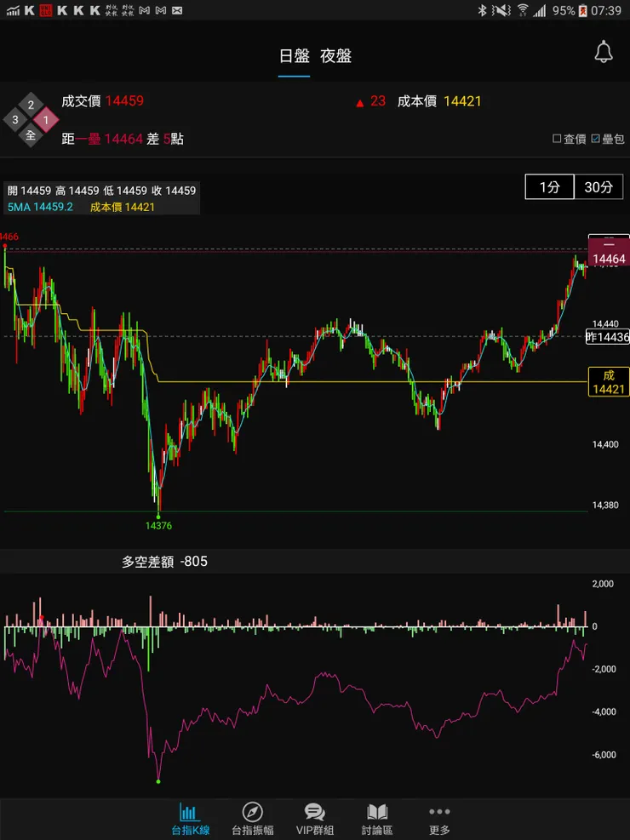Switch chart to 30分 interval
The image size is (630, 840).
tap(598, 187)
